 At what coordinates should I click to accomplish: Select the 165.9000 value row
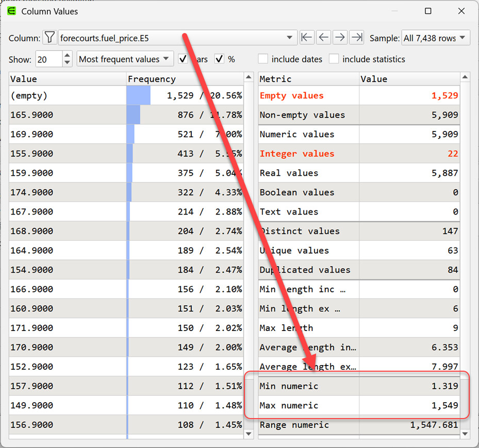(67, 115)
